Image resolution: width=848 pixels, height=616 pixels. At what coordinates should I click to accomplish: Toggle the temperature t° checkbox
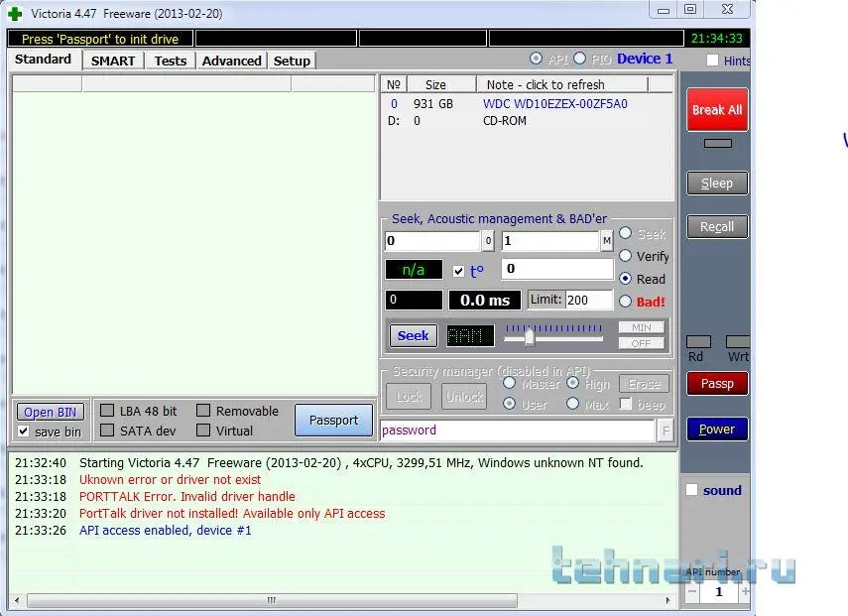coord(458,271)
